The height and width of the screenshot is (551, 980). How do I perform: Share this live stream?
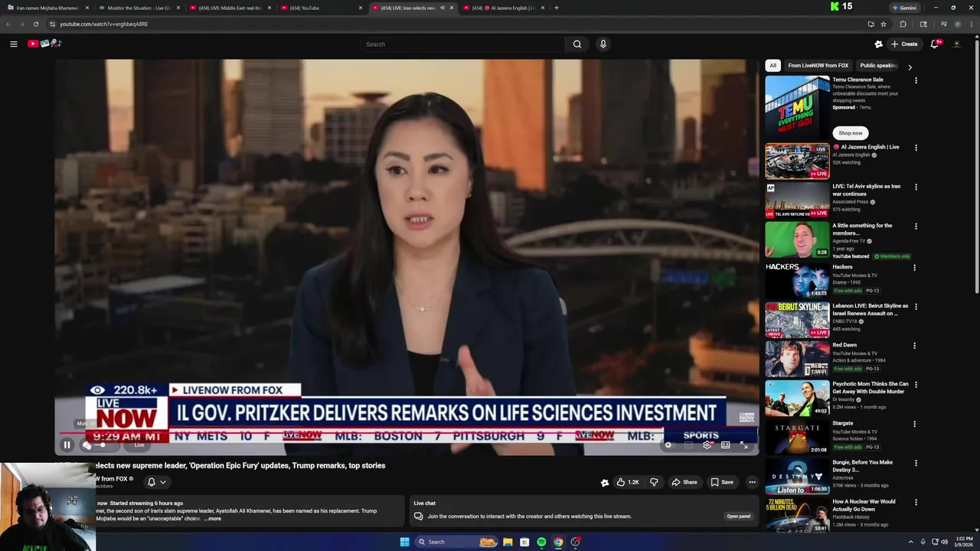point(684,482)
